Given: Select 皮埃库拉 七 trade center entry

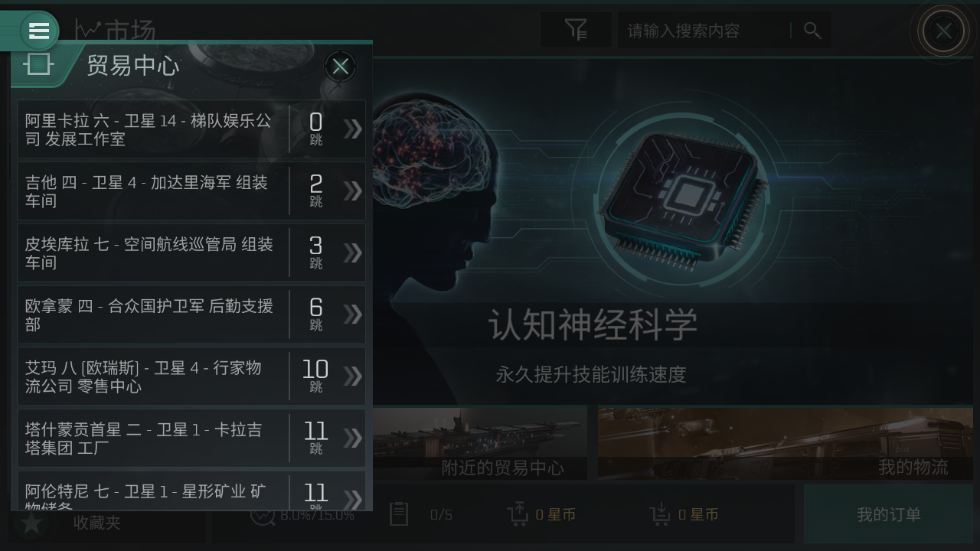Looking at the screenshot, I should [x=191, y=253].
